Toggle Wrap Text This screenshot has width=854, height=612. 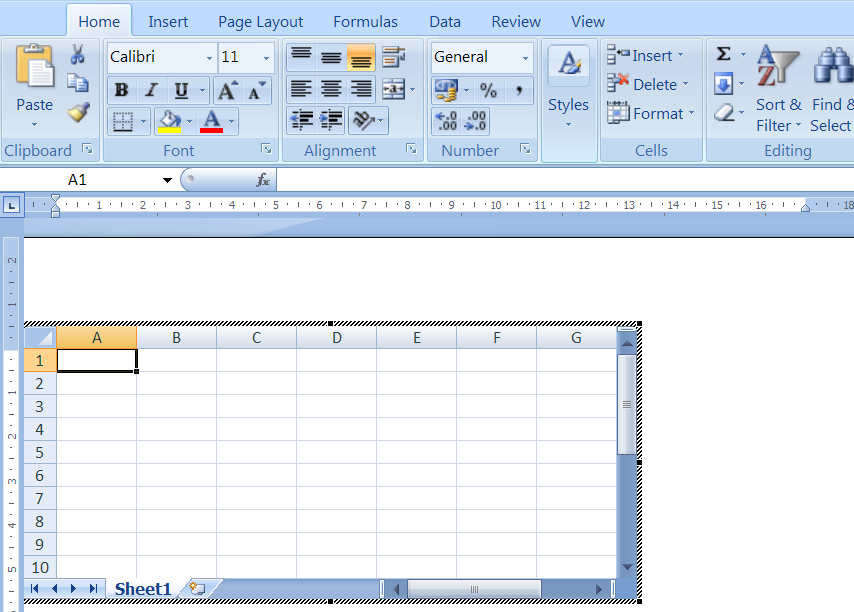coord(393,57)
